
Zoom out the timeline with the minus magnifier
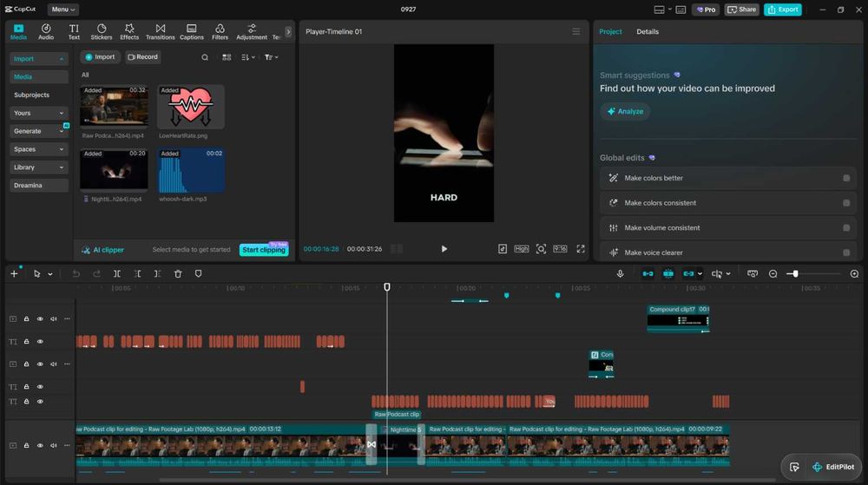pyautogui.click(x=773, y=274)
